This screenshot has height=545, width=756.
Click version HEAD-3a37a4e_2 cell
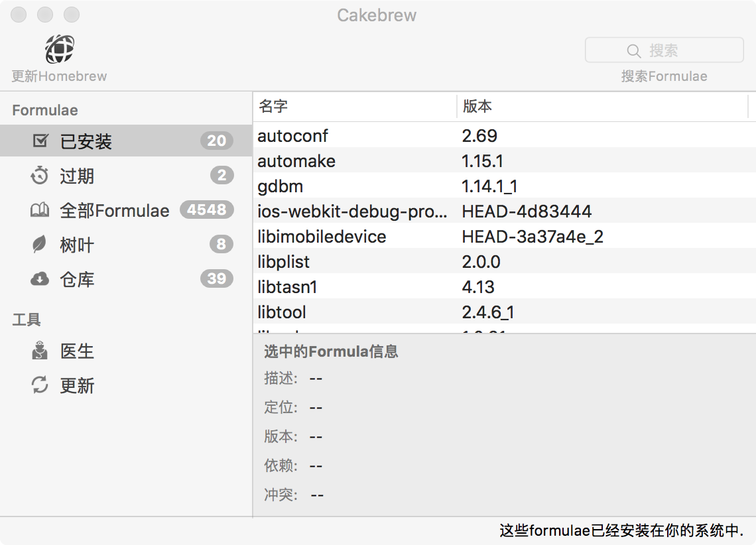pyautogui.click(x=533, y=237)
